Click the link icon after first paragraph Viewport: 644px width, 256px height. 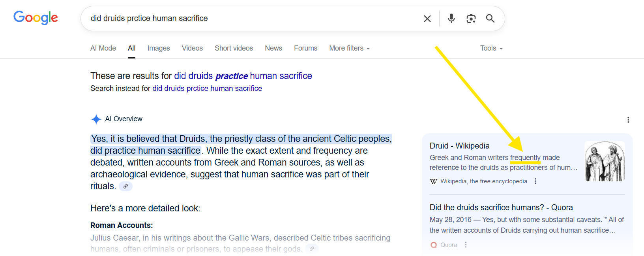point(125,186)
